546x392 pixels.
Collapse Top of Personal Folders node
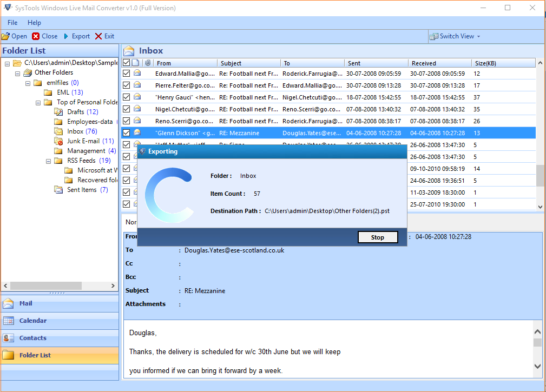[x=38, y=103]
